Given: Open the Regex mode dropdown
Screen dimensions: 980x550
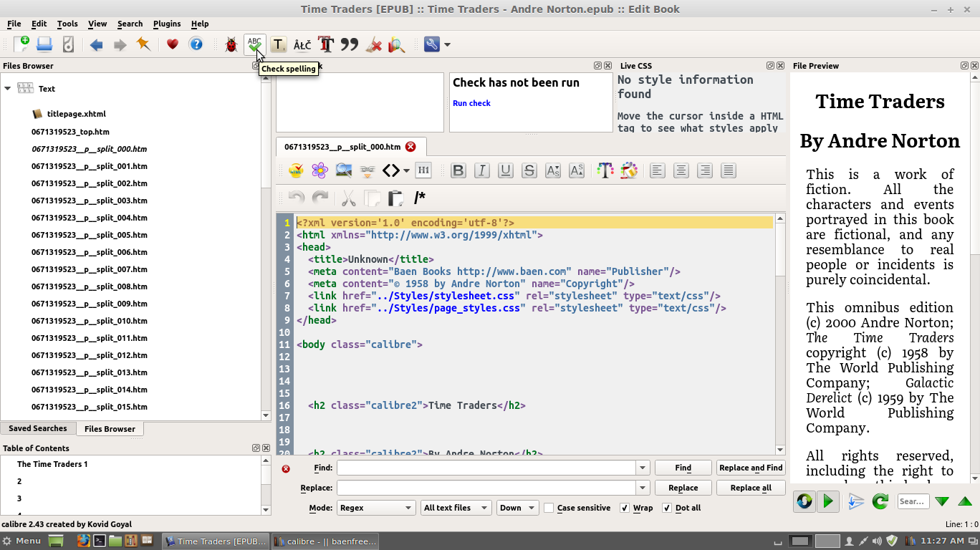Looking at the screenshot, I should [376, 508].
